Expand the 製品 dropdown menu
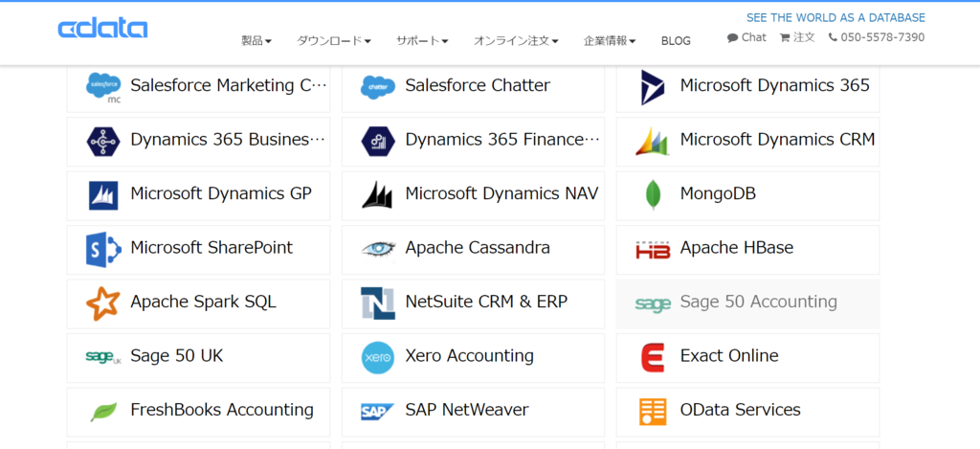 [256, 41]
